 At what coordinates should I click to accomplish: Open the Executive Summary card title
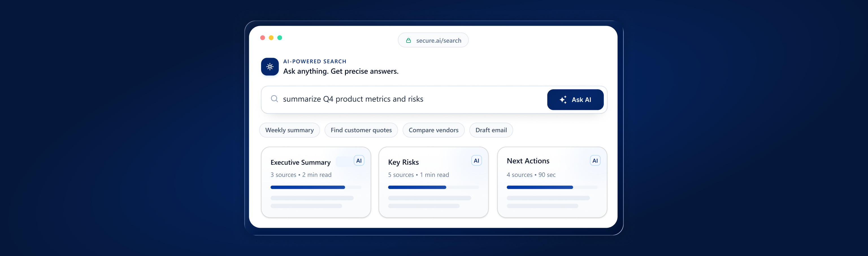coord(300,162)
